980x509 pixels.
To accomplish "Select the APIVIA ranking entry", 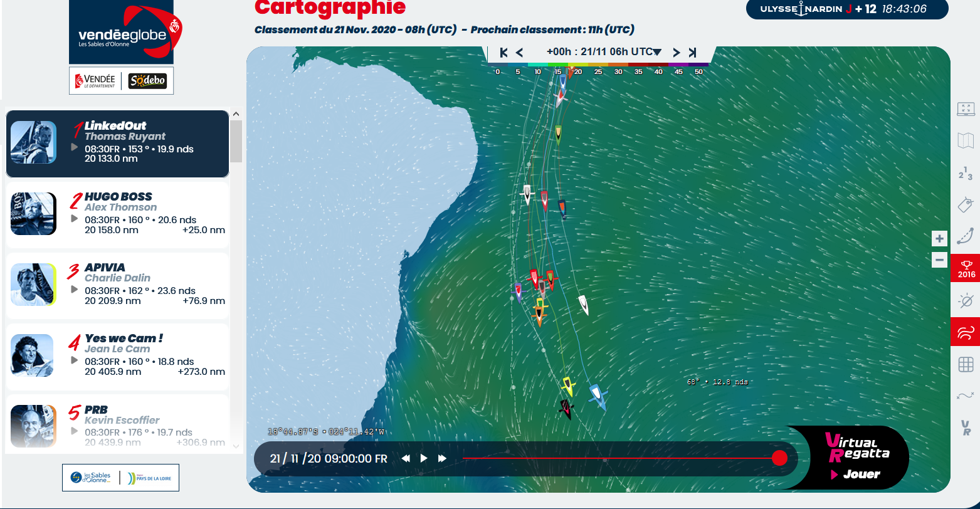I will point(118,286).
